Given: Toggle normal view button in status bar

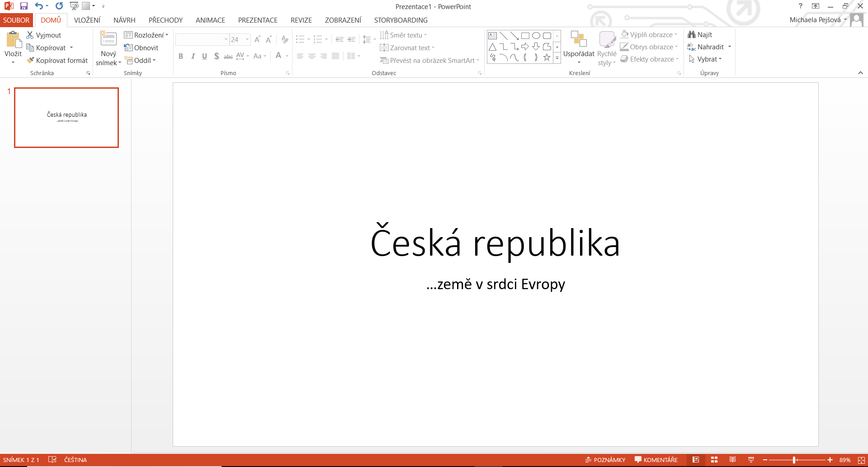Looking at the screenshot, I should [696, 460].
